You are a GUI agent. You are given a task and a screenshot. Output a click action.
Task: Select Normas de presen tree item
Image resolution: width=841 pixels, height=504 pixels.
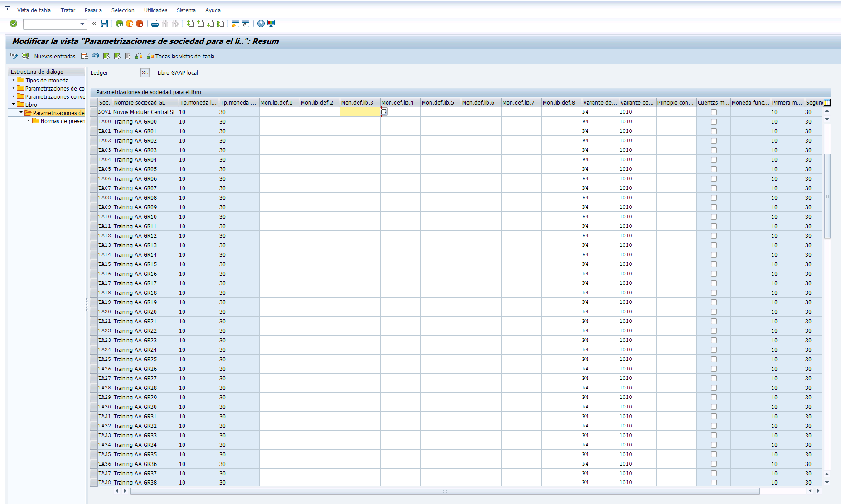click(59, 121)
